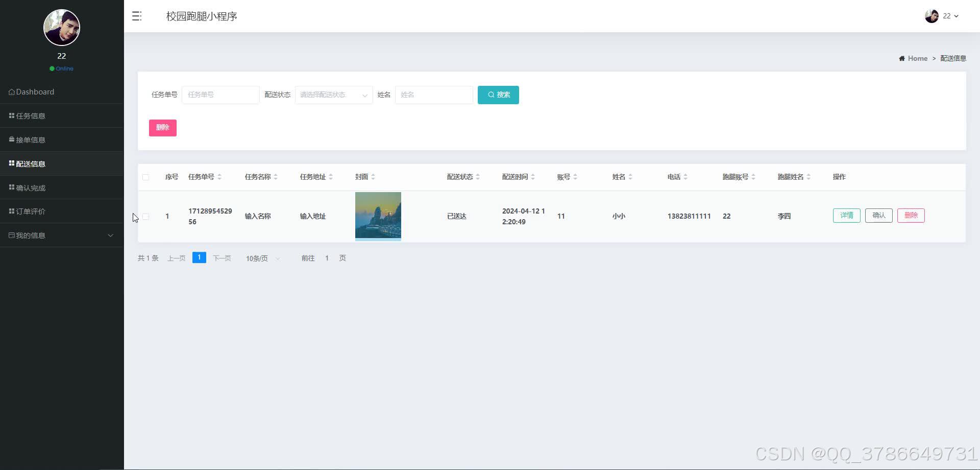Screen dimensions: 980x470
Task: Click the 输入名称 task name cell
Action: tap(258, 217)
